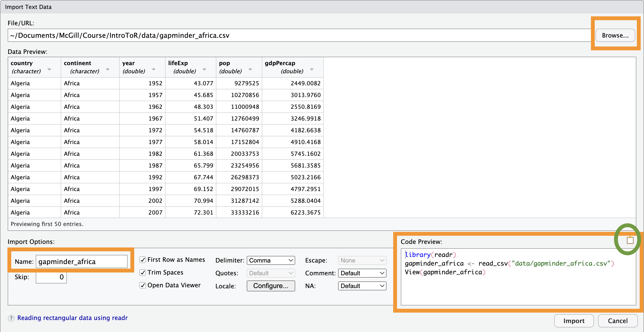Open the Comment dropdown
The image size is (644, 332).
click(362, 273)
